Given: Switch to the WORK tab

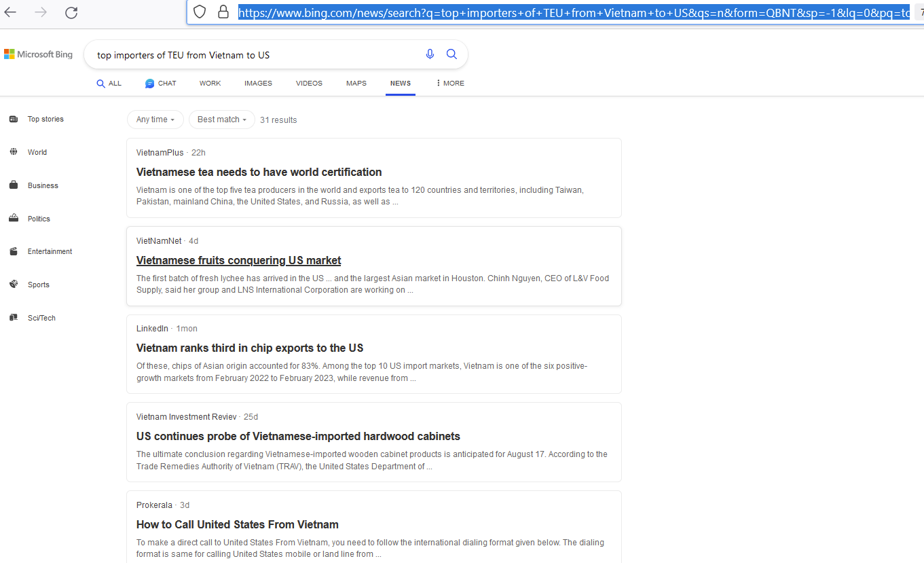Looking at the screenshot, I should (x=210, y=84).
